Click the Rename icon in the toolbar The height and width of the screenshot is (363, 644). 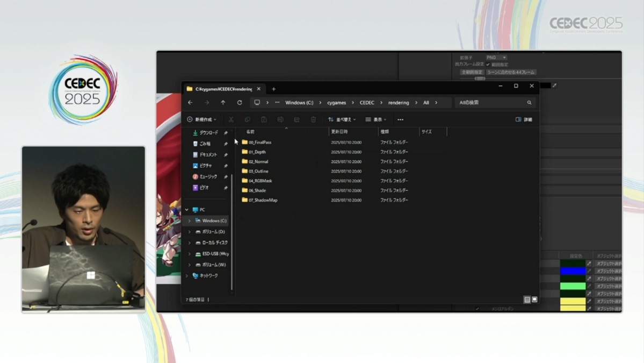(x=280, y=119)
